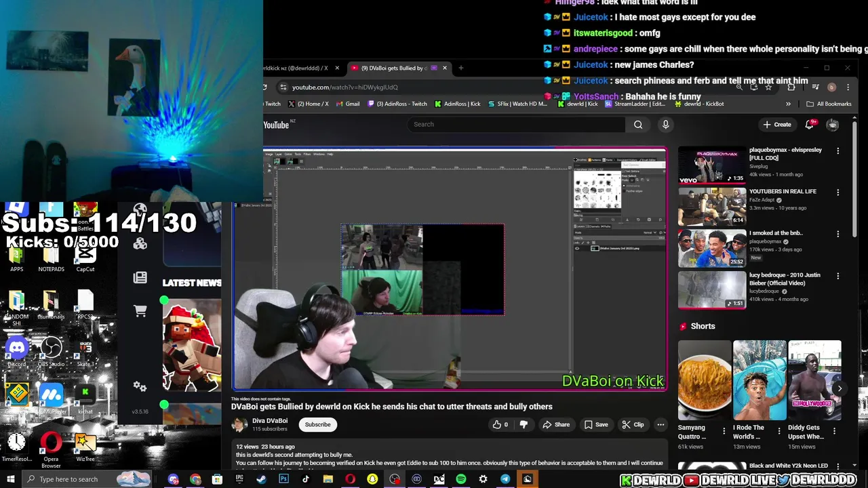Click Windows Start button
This screenshot has height=488, width=868.
click(10, 479)
